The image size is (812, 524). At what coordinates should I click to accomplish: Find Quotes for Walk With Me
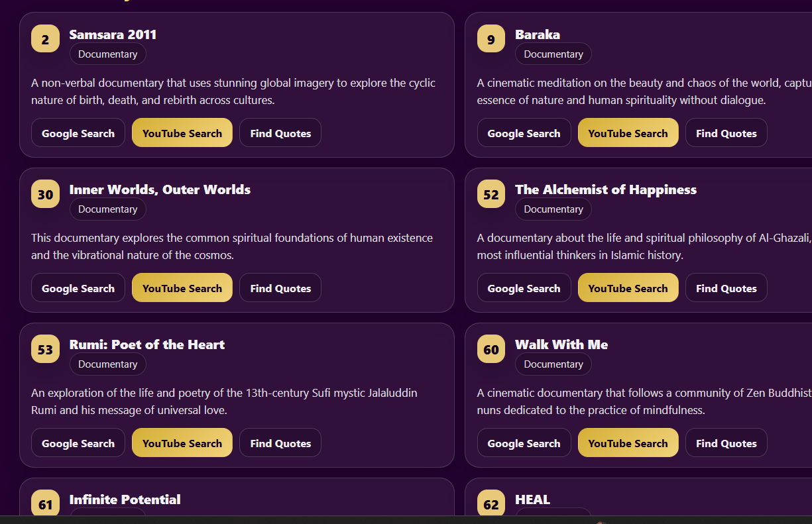click(726, 443)
